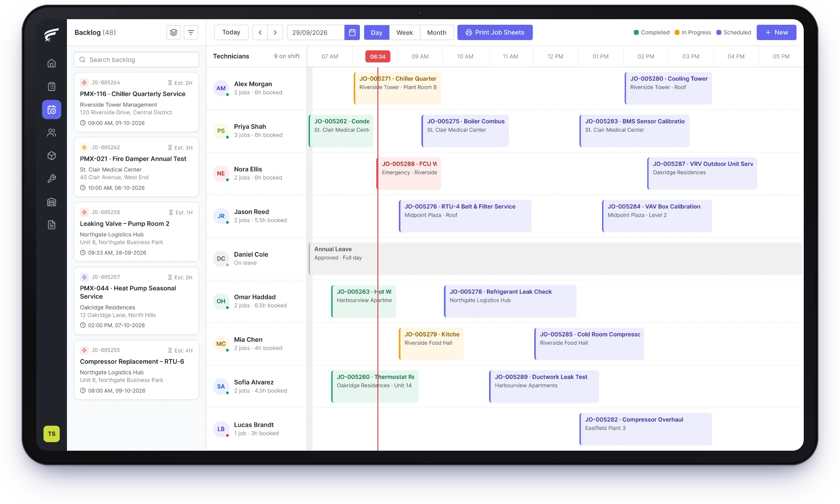Switch to Month view

tap(437, 32)
